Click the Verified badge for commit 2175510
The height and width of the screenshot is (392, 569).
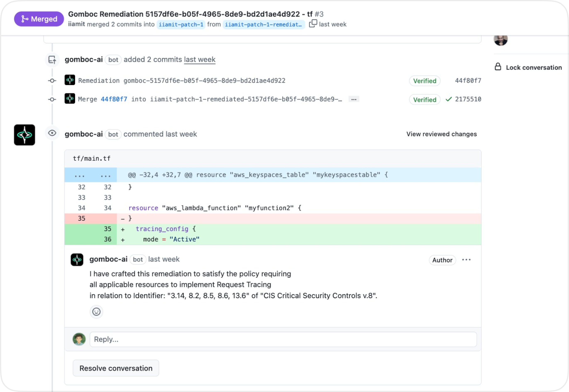425,100
